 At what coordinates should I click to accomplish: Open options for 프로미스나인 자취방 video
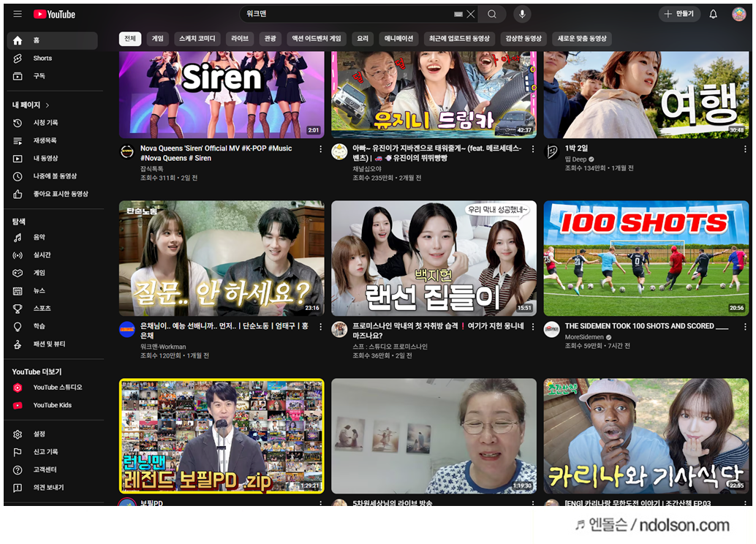pyautogui.click(x=533, y=327)
